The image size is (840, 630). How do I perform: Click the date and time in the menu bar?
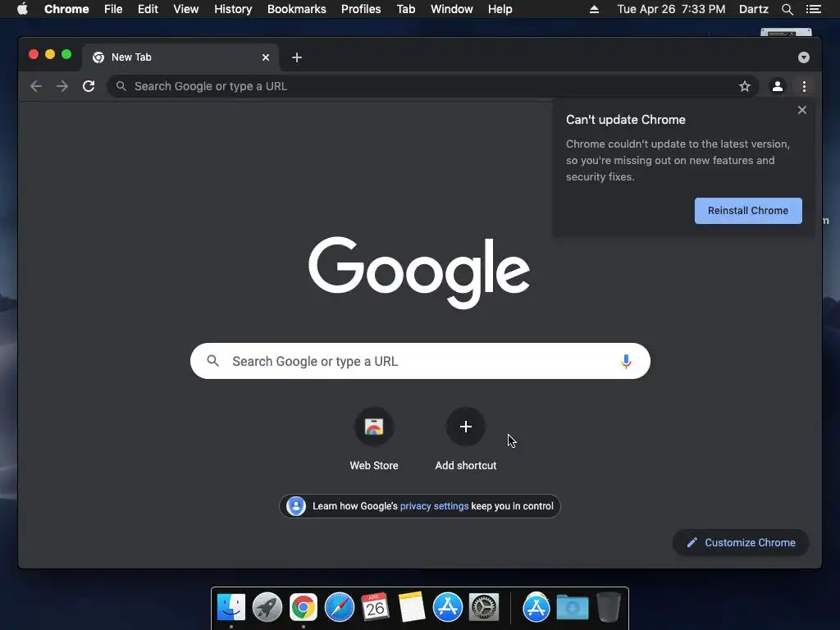(671, 9)
